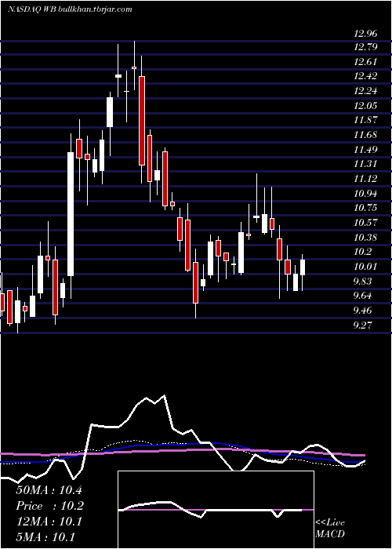Click the 11.49 axis label
The image size is (392, 549).
[365, 150]
